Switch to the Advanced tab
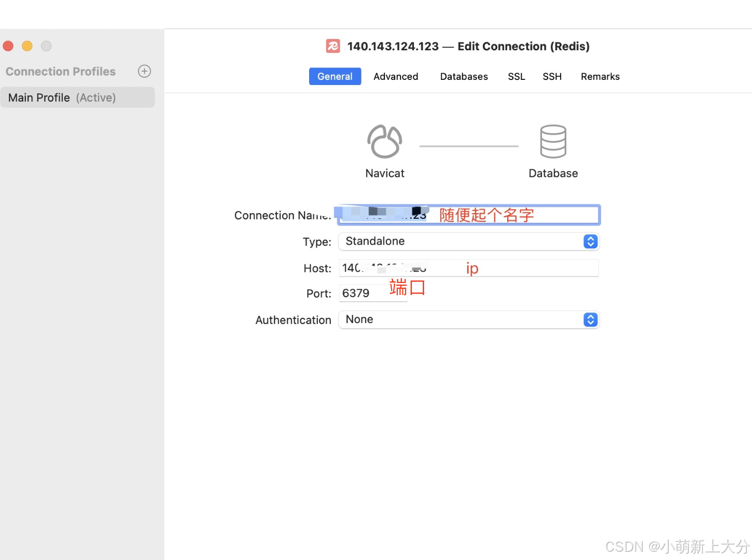752x560 pixels. 396,76
